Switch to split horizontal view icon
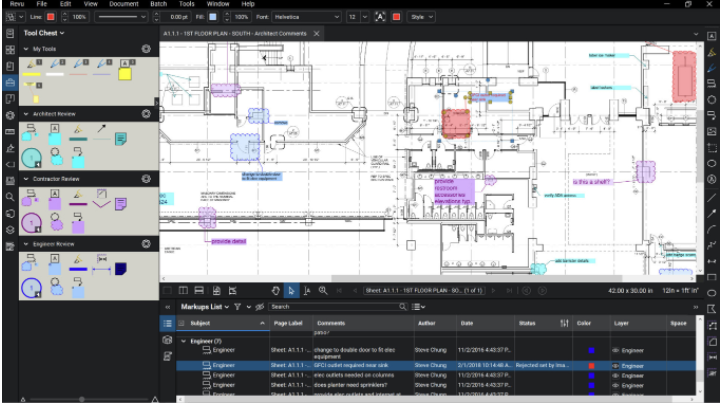The height and width of the screenshot is (405, 723). coord(199,291)
